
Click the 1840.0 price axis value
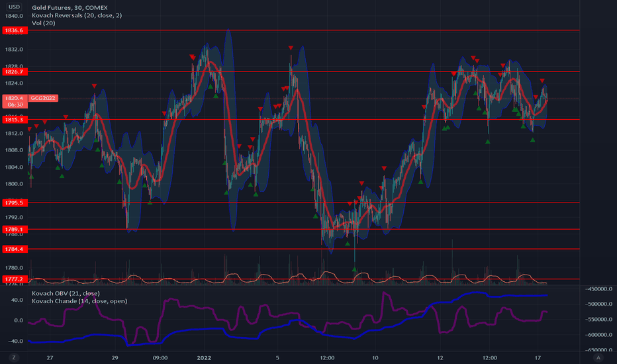tap(14, 16)
